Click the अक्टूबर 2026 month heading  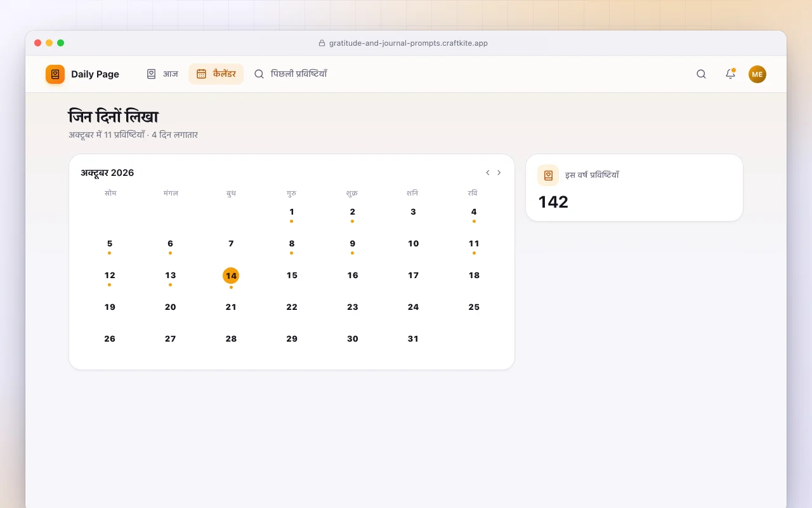(107, 173)
